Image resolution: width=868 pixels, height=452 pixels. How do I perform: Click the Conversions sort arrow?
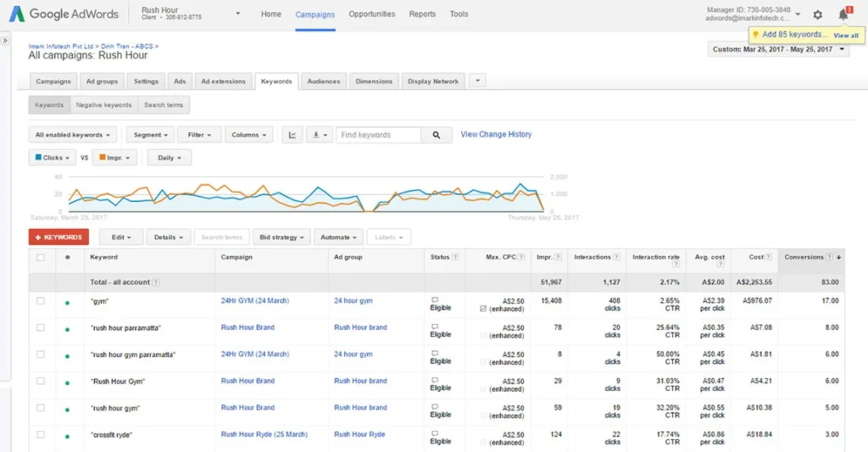(x=838, y=257)
